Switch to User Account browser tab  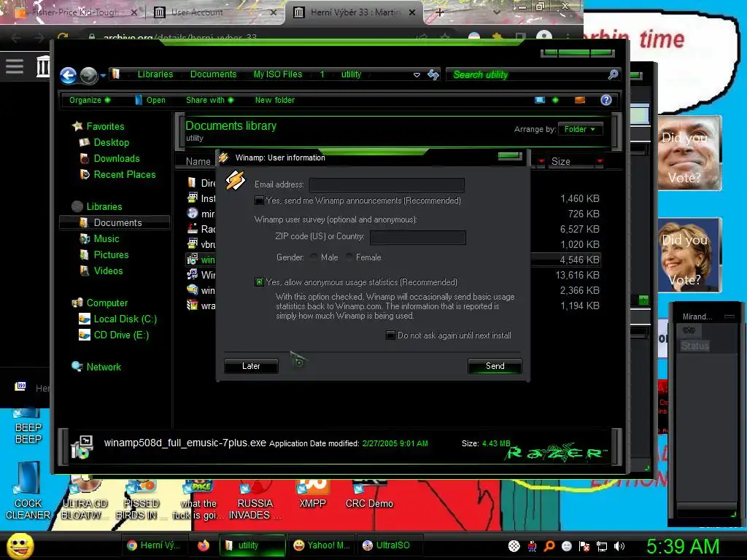215,12
